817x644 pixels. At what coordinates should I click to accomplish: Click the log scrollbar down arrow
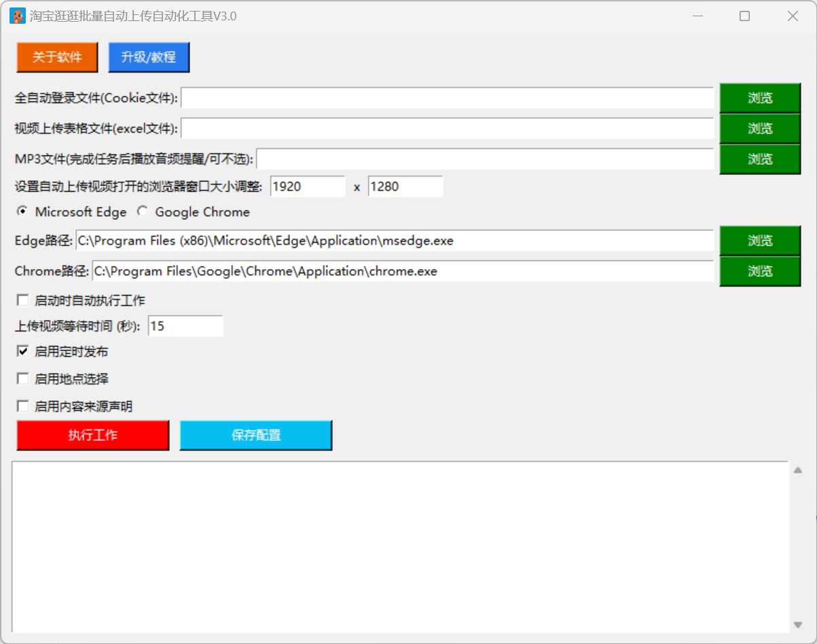tap(798, 625)
